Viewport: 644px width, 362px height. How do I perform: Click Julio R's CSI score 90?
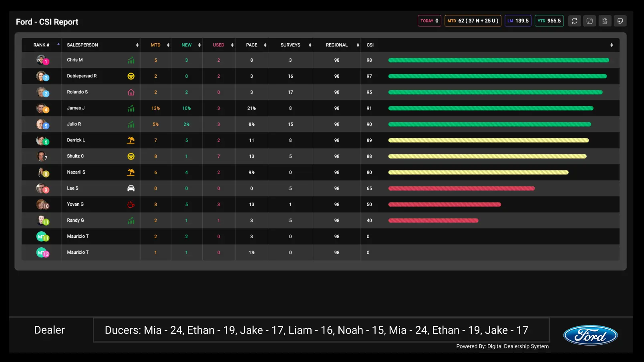(369, 124)
